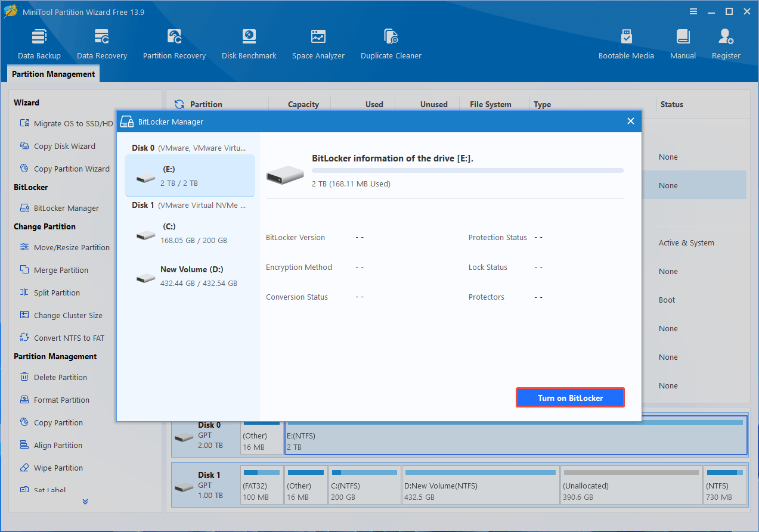The width and height of the screenshot is (759, 532).
Task: Click E: drive usage progress bar
Action: coord(468,170)
